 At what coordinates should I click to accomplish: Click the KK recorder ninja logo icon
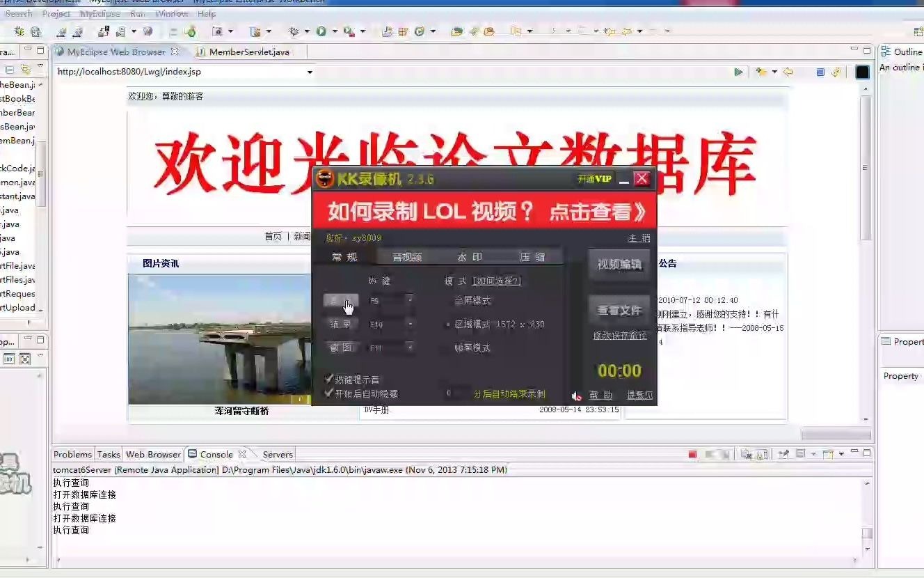coord(325,179)
